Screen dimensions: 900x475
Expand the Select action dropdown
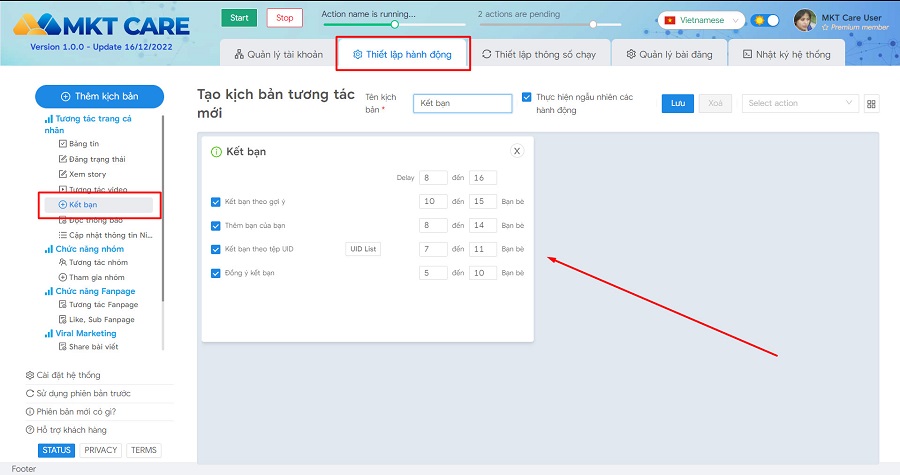click(x=800, y=103)
